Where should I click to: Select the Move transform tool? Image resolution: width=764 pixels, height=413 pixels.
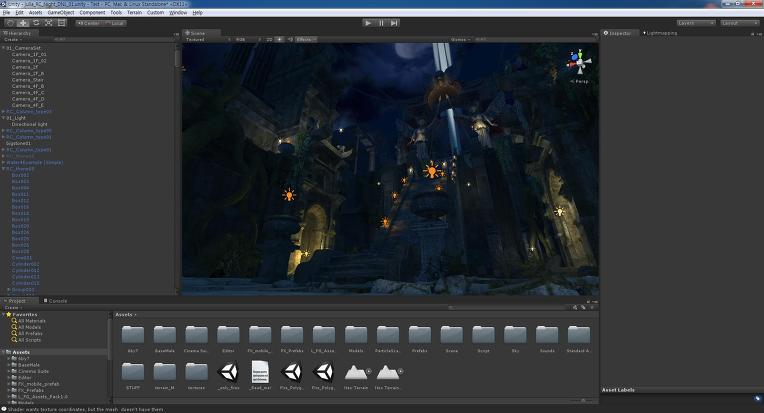pyautogui.click(x=23, y=23)
